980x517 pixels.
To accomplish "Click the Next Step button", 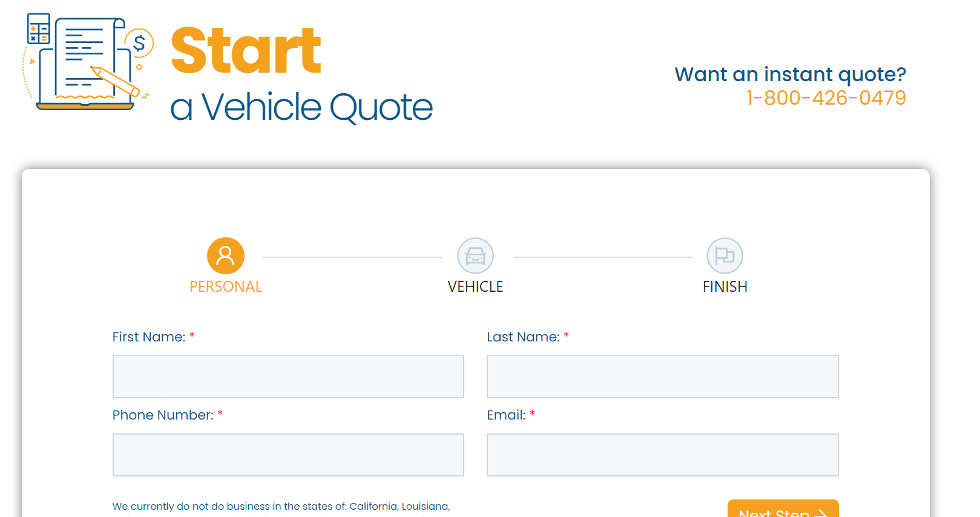I will [x=783, y=509].
